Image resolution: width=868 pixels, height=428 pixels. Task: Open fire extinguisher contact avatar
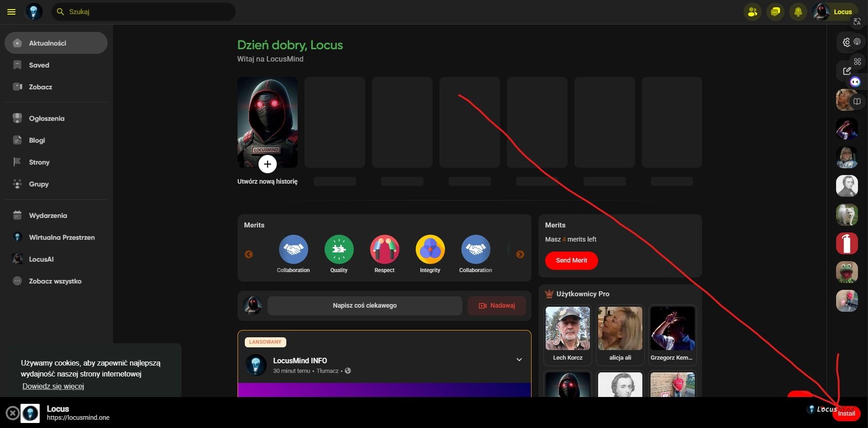(x=847, y=243)
